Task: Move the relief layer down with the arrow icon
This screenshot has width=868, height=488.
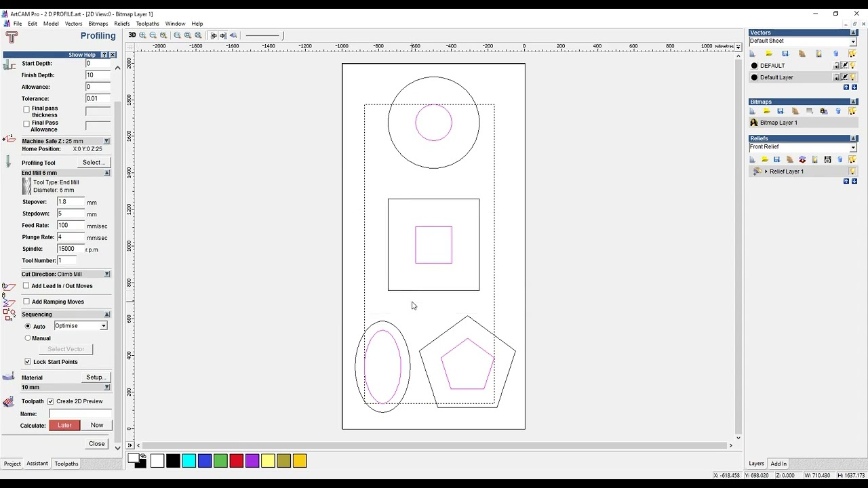Action: (854, 182)
